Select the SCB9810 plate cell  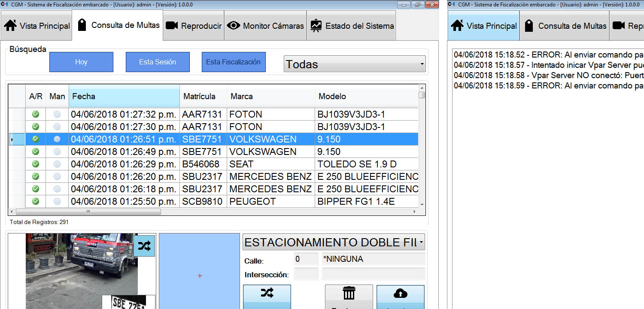[x=203, y=201]
